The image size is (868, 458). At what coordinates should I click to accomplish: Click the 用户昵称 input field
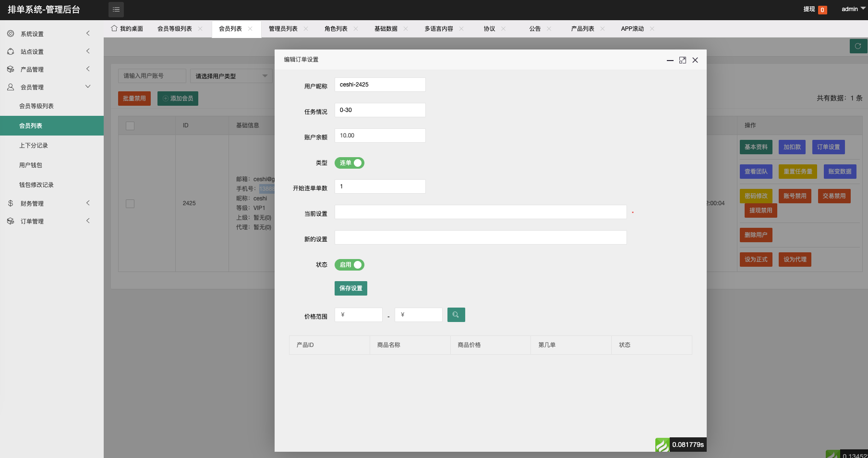pos(380,84)
